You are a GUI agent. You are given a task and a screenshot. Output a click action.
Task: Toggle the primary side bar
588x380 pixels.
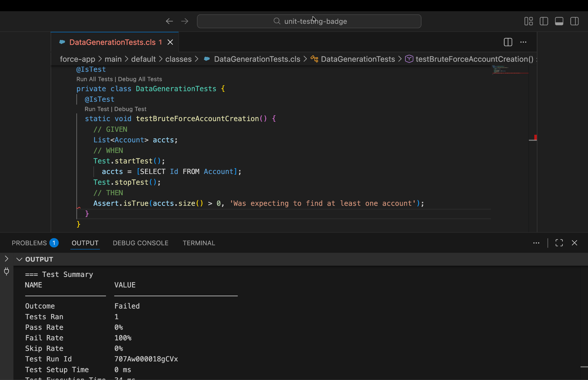[x=544, y=21]
